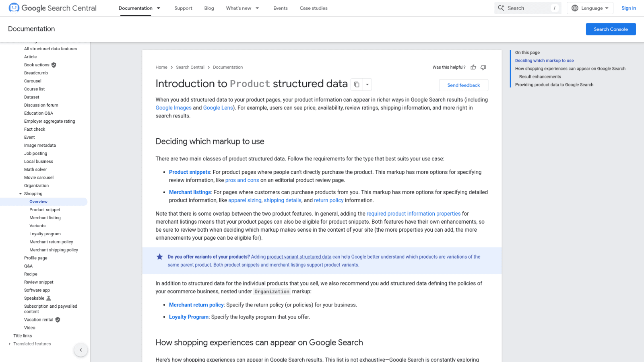Image resolution: width=644 pixels, height=362 pixels.
Task: Open the Merchant return policy body link
Action: click(x=196, y=305)
